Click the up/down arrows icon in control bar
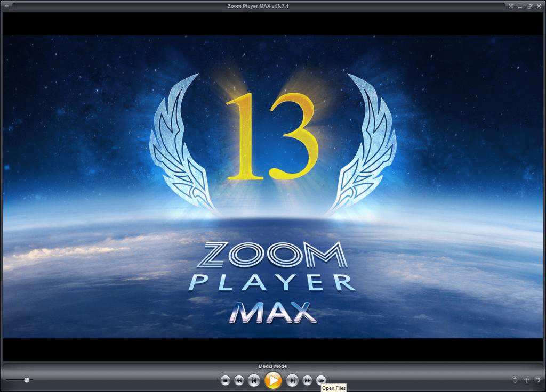 point(515,380)
